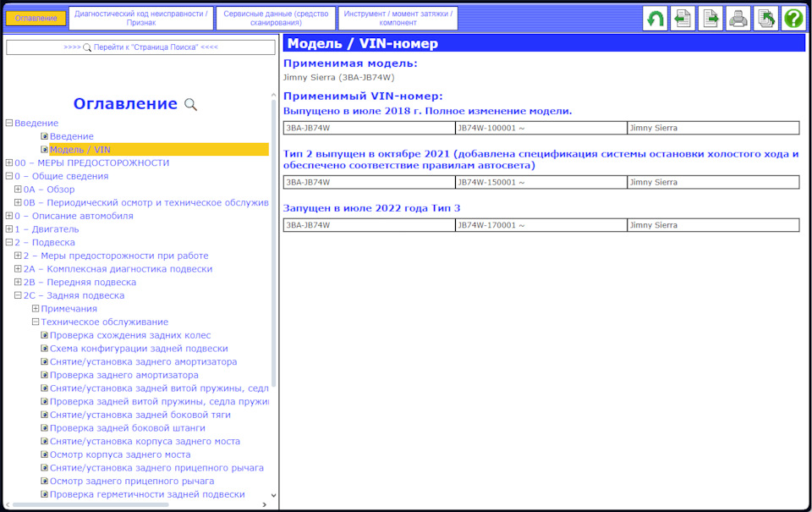Image resolution: width=812 pixels, height=512 pixels.
Task: Click the Модель / VIN-номер title bar
Action: pos(544,43)
